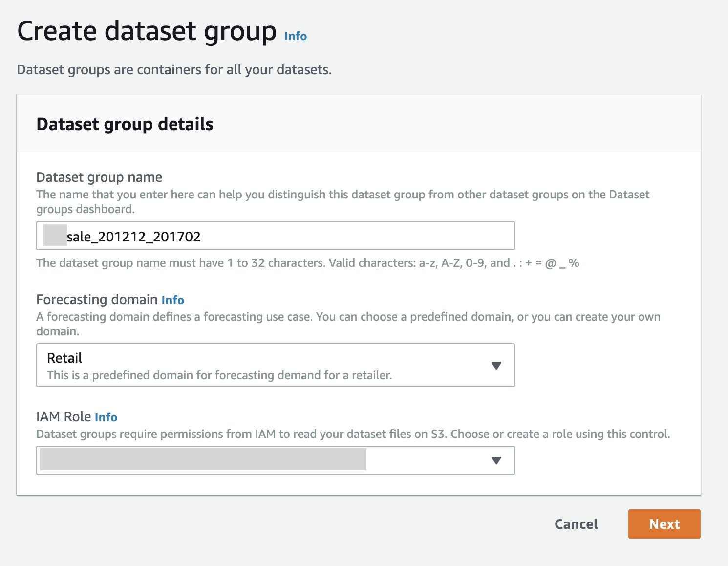Click the IAM Role field label
The height and width of the screenshot is (566, 728).
tap(64, 416)
